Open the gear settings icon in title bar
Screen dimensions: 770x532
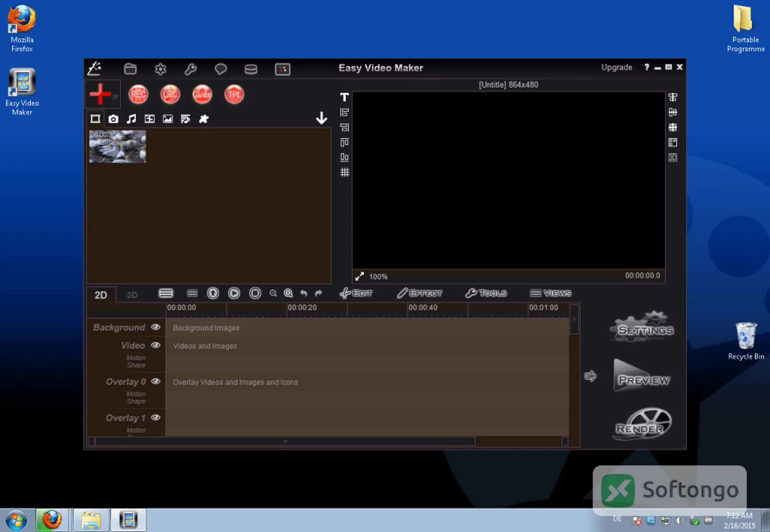pyautogui.click(x=160, y=69)
